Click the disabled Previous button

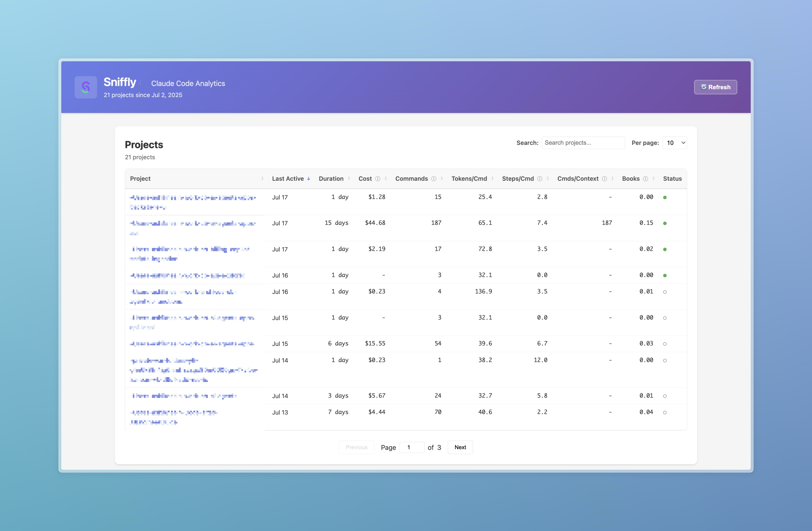[357, 447]
